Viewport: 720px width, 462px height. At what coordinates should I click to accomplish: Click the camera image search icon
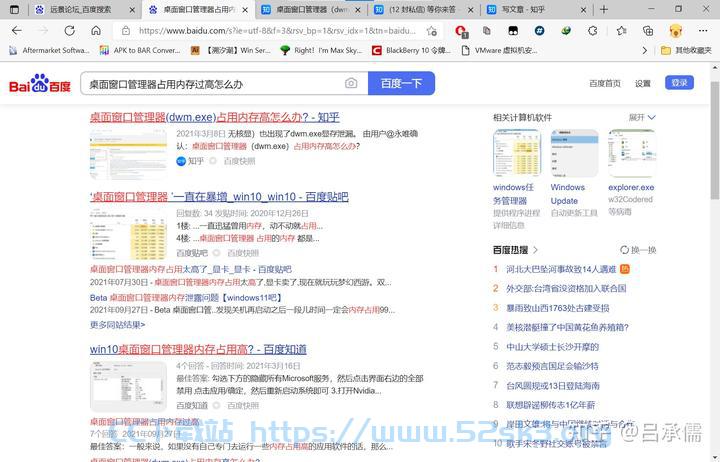pos(351,83)
